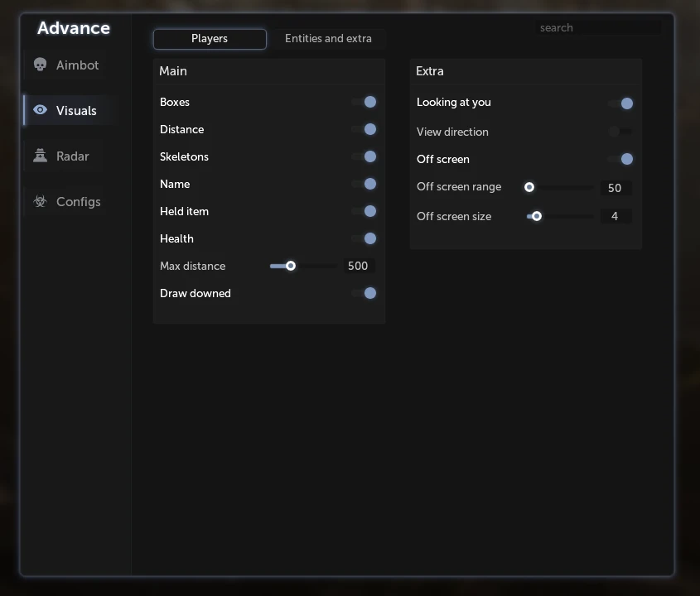
Task: Switch to the Players tab
Action: (x=210, y=39)
